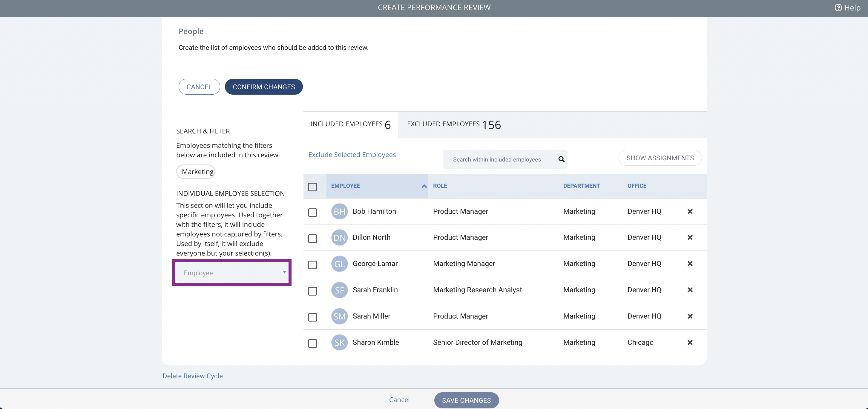Click the SF avatar for Sarah Franklin
This screenshot has width=868, height=409.
[x=339, y=290]
